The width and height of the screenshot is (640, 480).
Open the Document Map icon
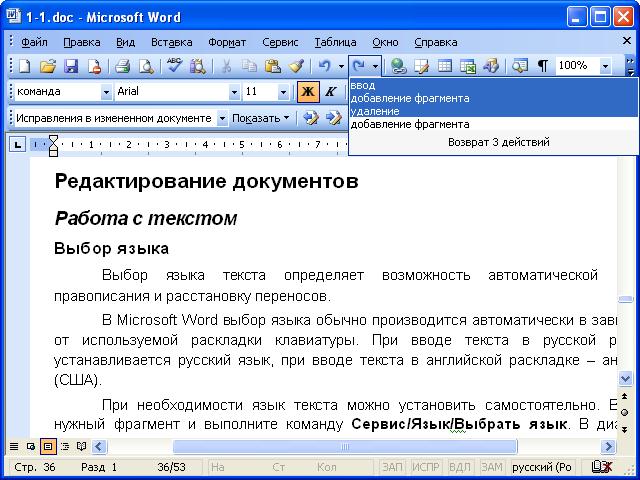[x=519, y=66]
